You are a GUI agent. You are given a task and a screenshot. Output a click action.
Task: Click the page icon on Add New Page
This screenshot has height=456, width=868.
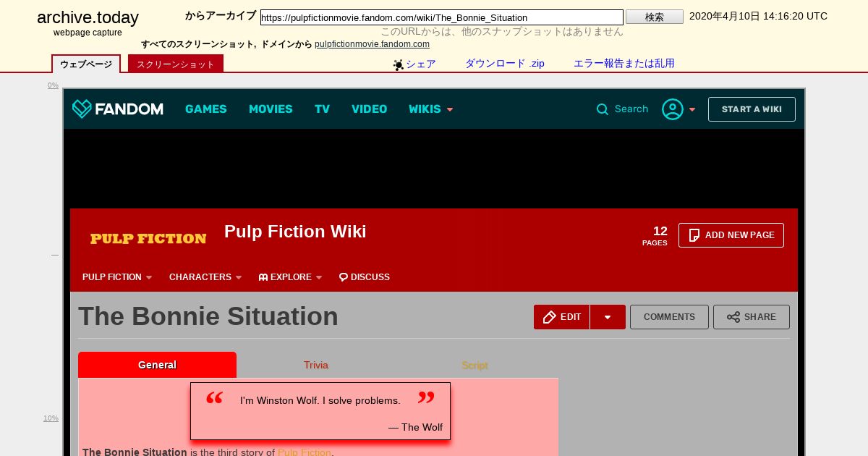pyautogui.click(x=694, y=235)
